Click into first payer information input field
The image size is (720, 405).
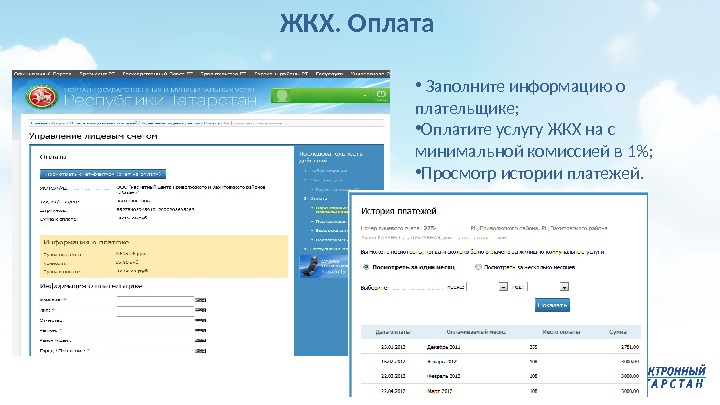[x=155, y=301]
